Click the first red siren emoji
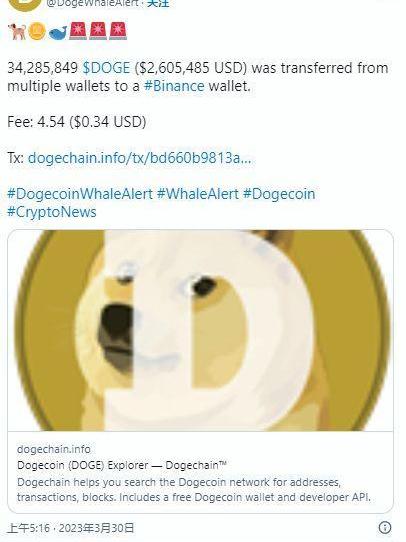Image resolution: width=406 pixels, height=542 pixels. [78, 31]
